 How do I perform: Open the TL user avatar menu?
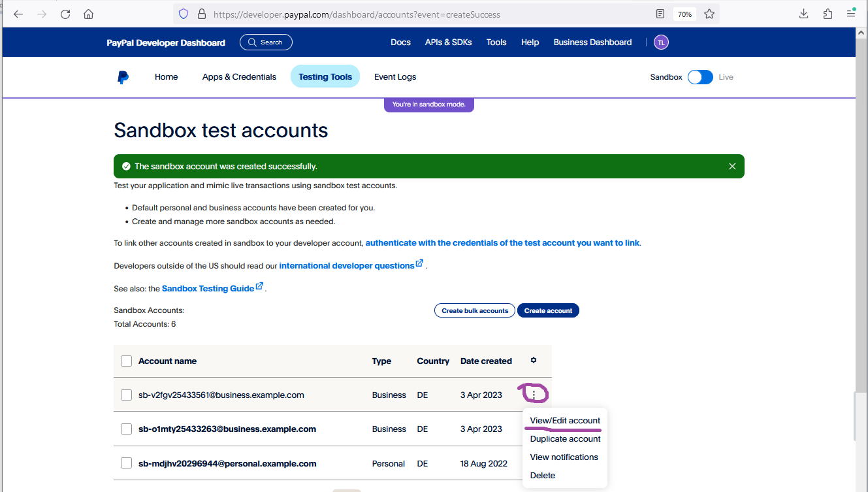(661, 42)
